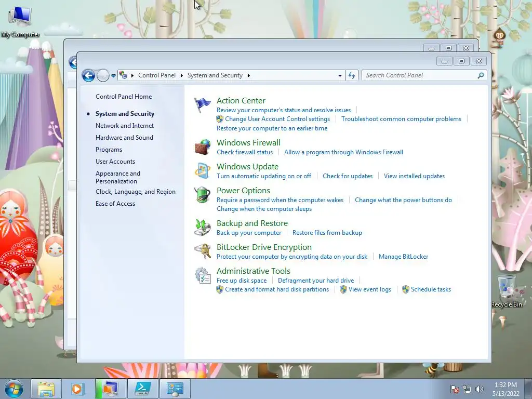Open the Power Options battery icon

(202, 195)
